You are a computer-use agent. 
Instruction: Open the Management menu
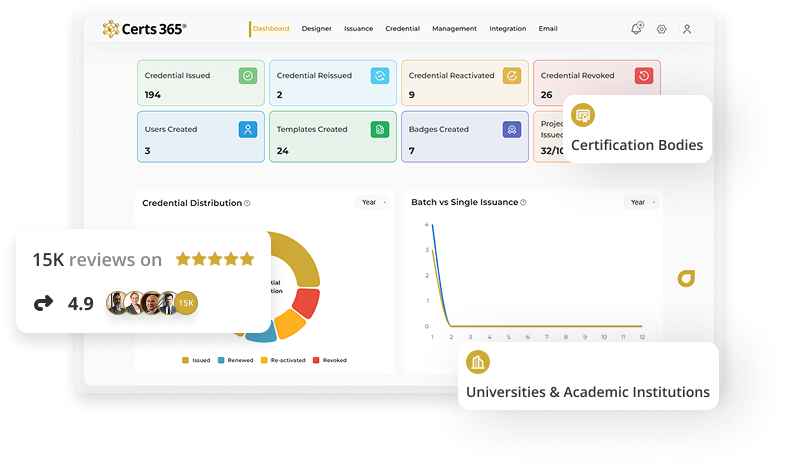click(x=455, y=29)
